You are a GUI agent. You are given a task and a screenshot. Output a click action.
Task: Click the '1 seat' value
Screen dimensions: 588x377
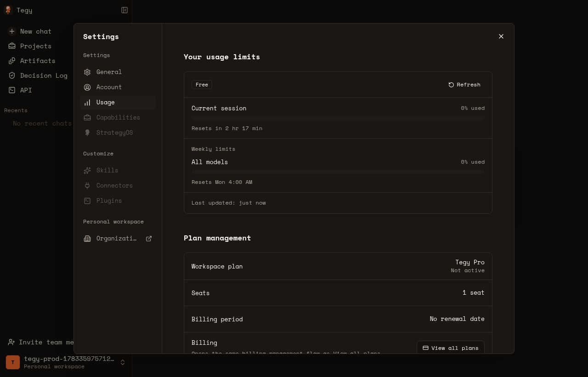[474, 293]
